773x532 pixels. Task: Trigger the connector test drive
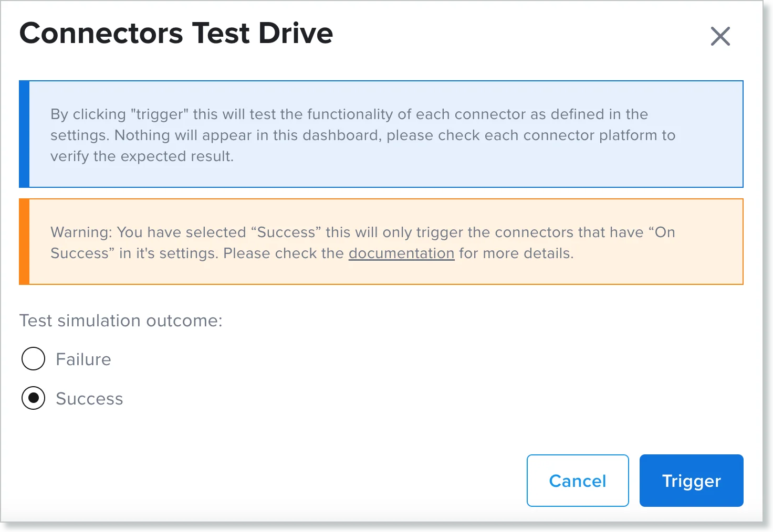tap(691, 481)
